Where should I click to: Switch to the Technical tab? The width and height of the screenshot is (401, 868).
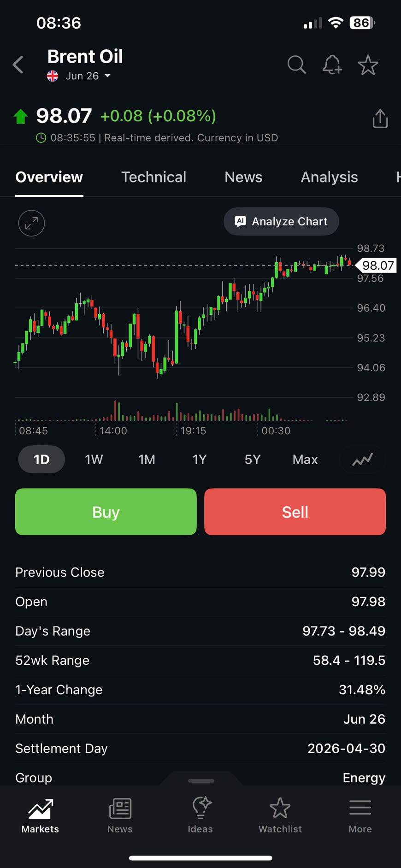[153, 177]
